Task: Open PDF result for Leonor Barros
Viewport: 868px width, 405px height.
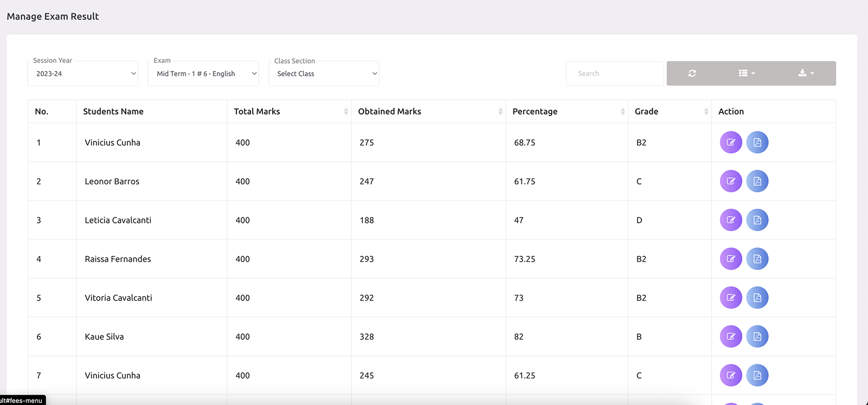Action: tap(757, 181)
